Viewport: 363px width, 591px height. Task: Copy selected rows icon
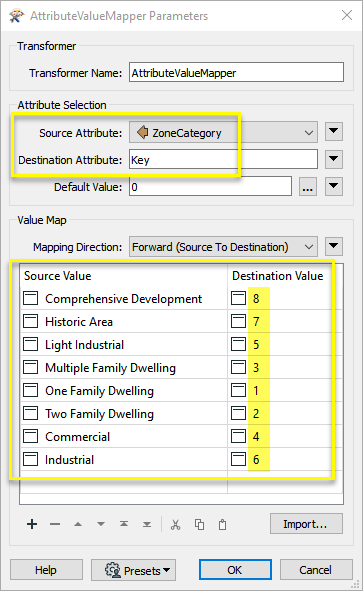(199, 524)
